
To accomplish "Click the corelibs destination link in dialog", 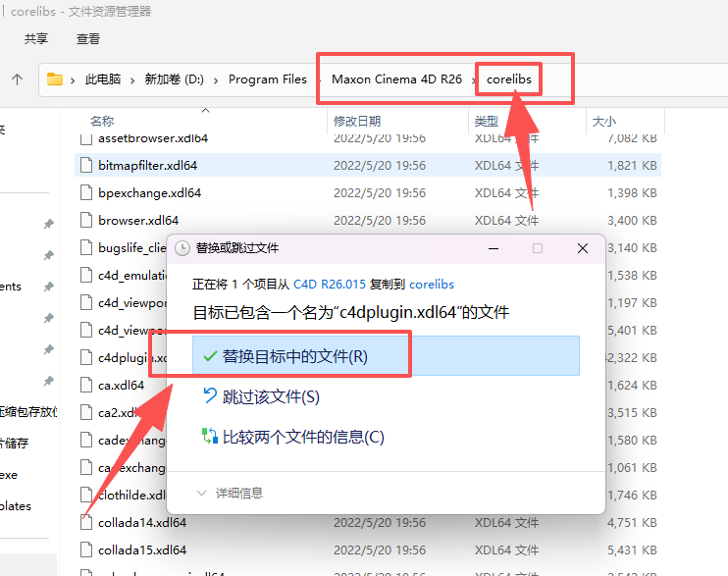I will (x=432, y=285).
